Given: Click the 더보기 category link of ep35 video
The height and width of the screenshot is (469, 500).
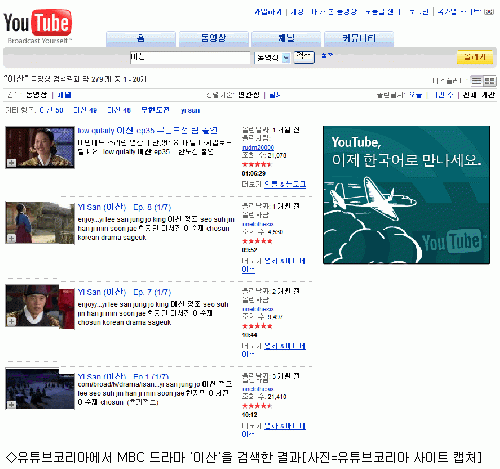Looking at the screenshot, I should (285, 184).
